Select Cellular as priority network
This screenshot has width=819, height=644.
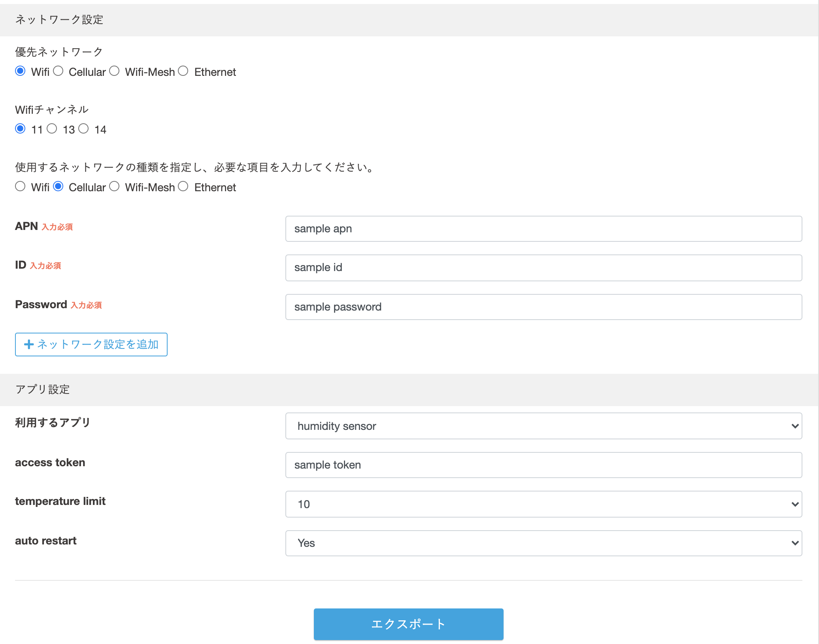58,71
